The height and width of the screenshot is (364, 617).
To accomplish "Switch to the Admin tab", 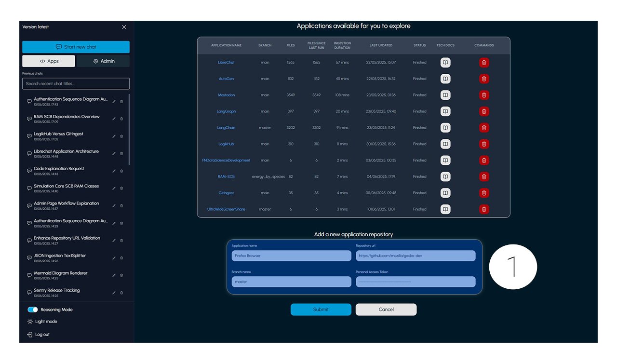I will [103, 61].
